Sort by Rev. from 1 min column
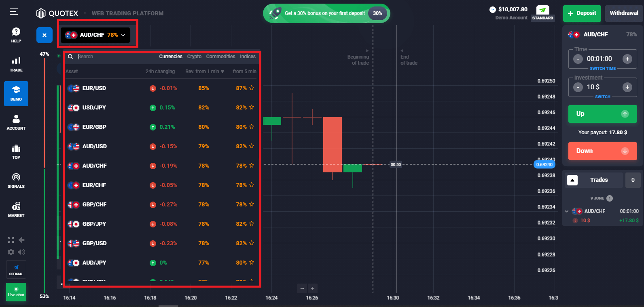The height and width of the screenshot is (307, 644). [205, 71]
